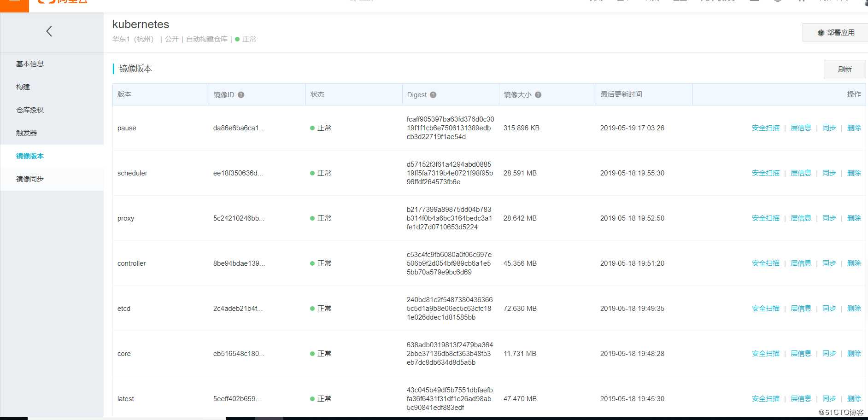The image size is (868, 420).
Task: Open 镜像同步 in the sidebar
Action: tap(30, 179)
